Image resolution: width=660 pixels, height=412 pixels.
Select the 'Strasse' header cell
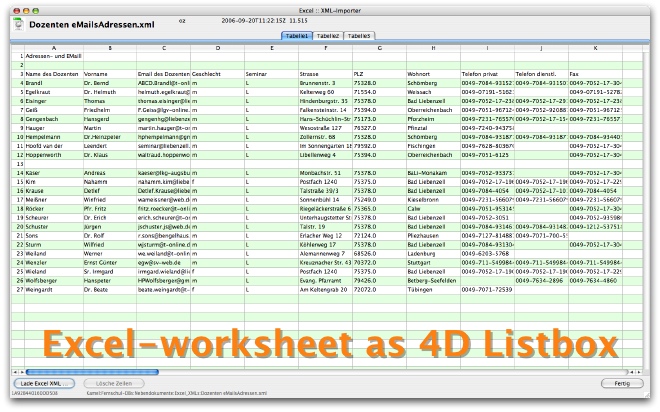pos(325,74)
